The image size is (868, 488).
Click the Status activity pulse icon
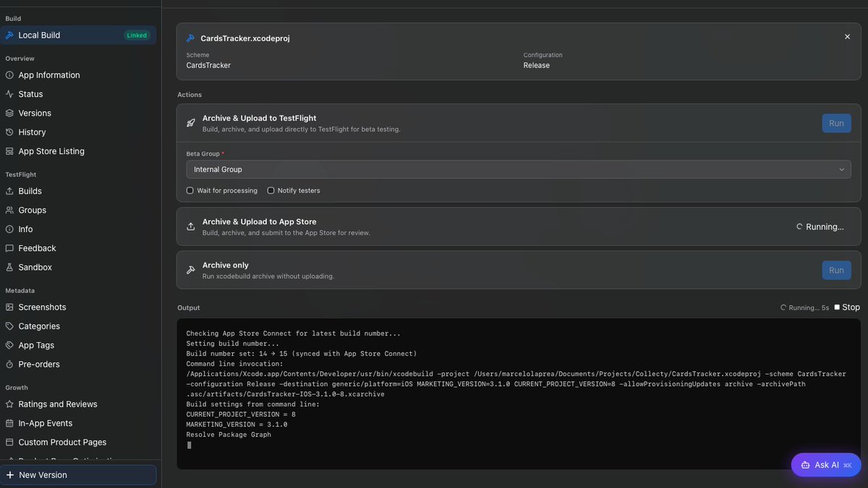(x=9, y=94)
